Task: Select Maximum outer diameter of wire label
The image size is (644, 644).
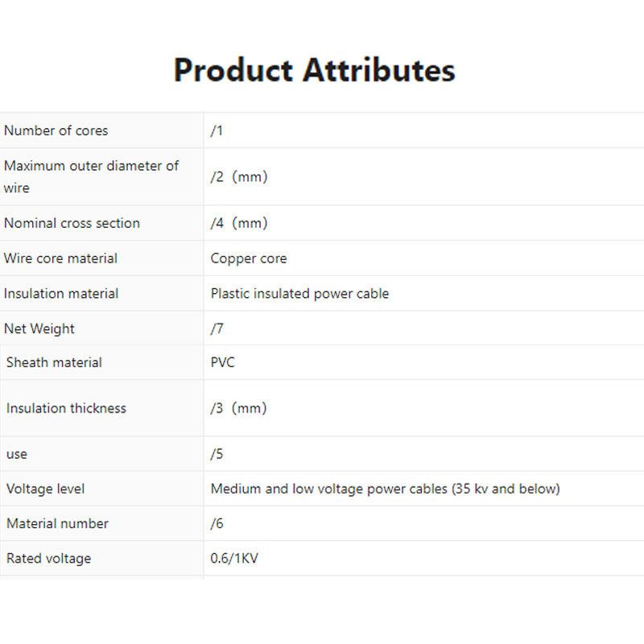Action: (91, 176)
